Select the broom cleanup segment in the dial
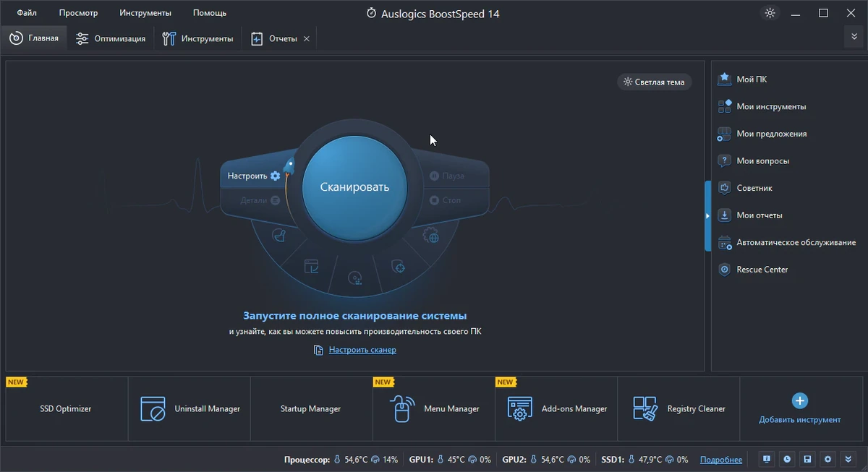 pyautogui.click(x=278, y=236)
